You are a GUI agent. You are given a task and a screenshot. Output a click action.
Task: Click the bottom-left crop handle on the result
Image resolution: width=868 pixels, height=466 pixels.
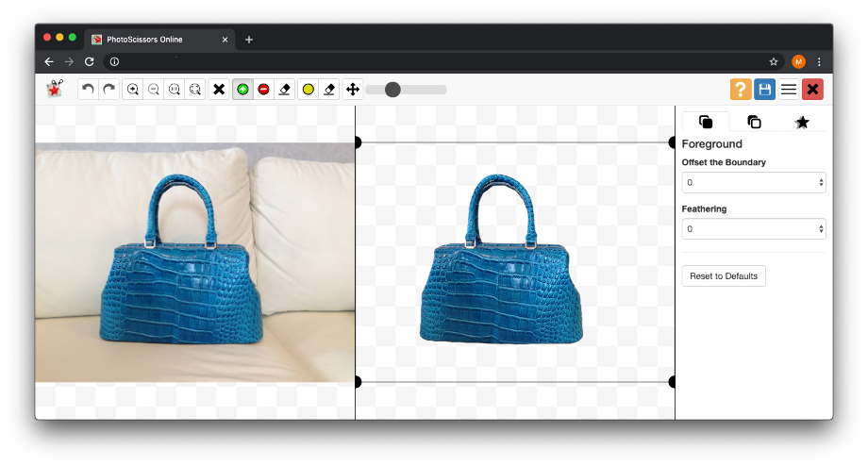[x=358, y=382]
